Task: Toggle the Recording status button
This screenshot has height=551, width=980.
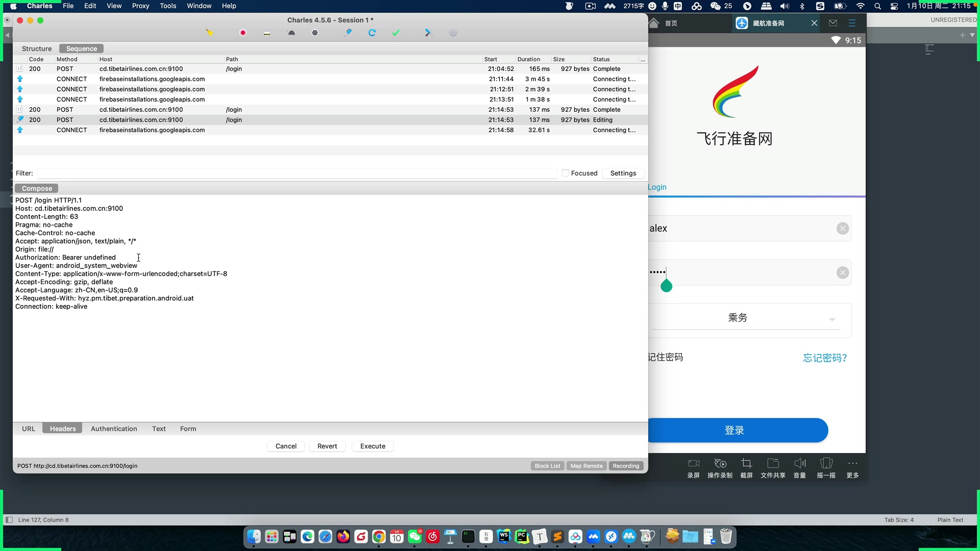Action: click(x=626, y=466)
